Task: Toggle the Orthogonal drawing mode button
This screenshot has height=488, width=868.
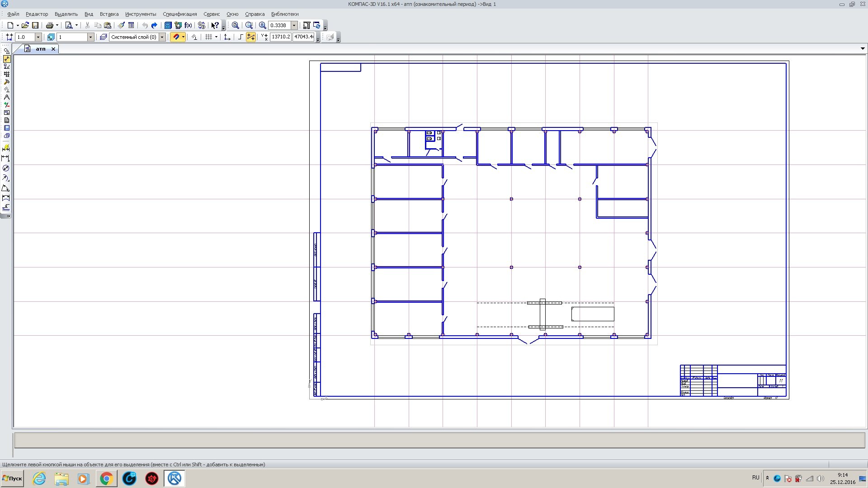Action: pos(240,37)
